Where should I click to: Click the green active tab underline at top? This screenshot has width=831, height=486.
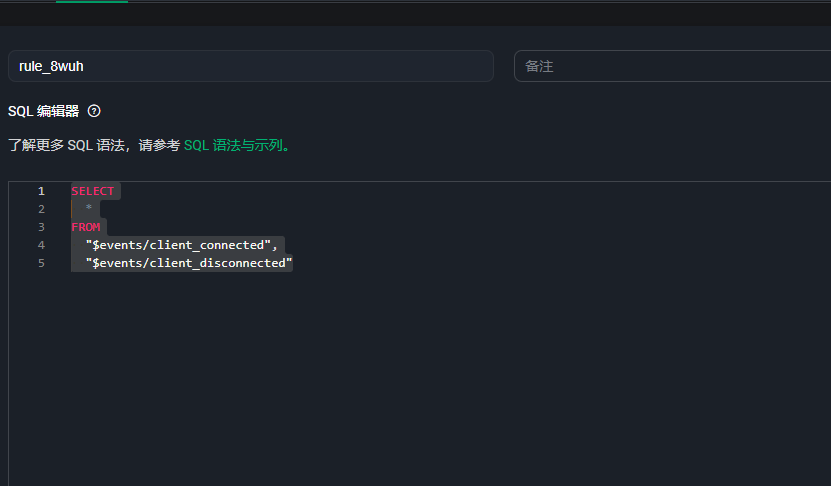91,2
